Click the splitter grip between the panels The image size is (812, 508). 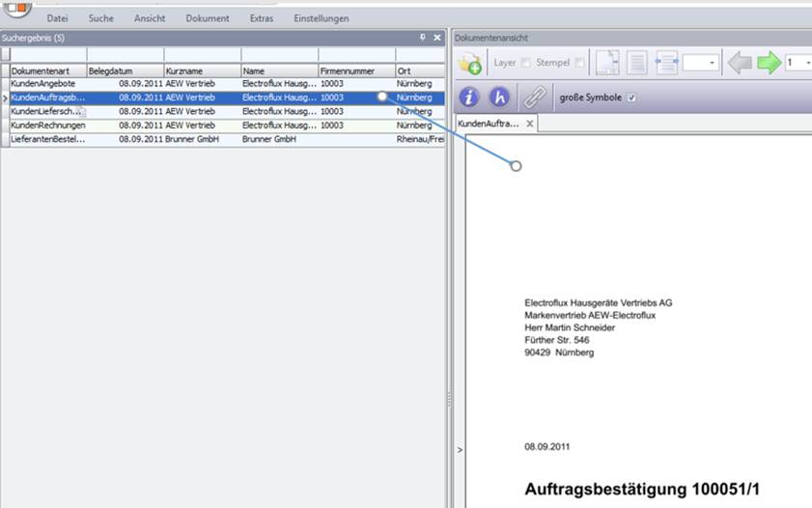coord(449,399)
